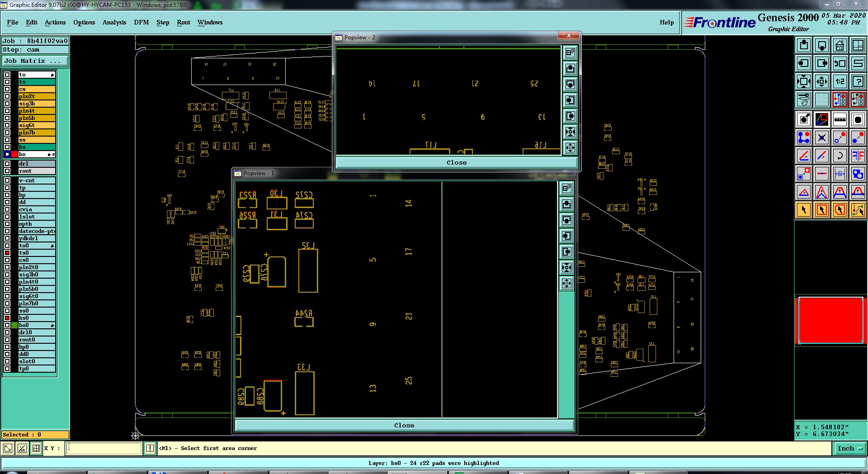Click the select feature icon with arrow and pad
Viewport: 868px width, 474px height.
pos(804,119)
